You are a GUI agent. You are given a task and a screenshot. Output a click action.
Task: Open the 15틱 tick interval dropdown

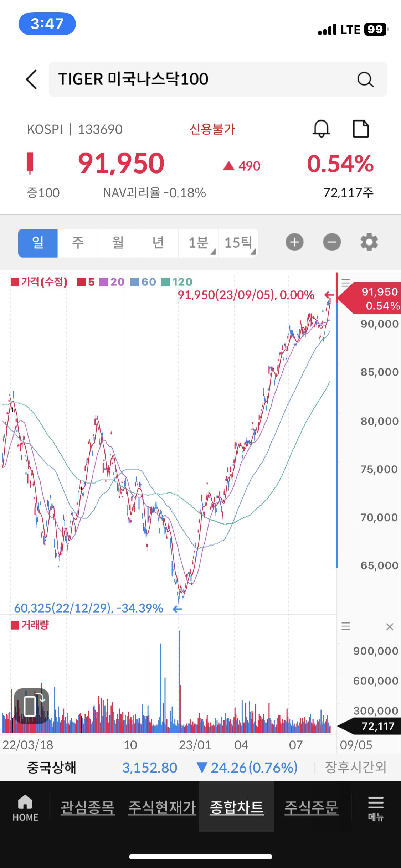point(238,243)
